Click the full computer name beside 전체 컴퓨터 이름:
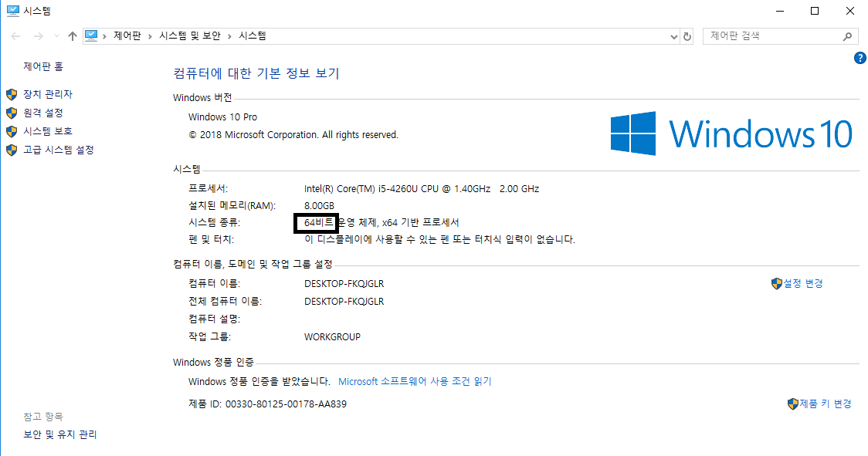This screenshot has width=868, height=456. coord(344,302)
